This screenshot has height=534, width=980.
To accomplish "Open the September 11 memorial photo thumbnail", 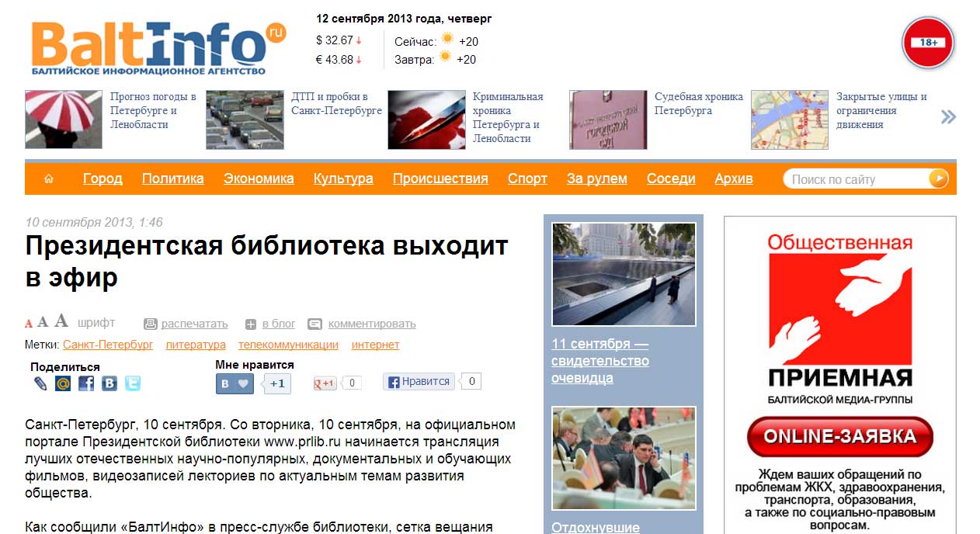I will (x=624, y=274).
